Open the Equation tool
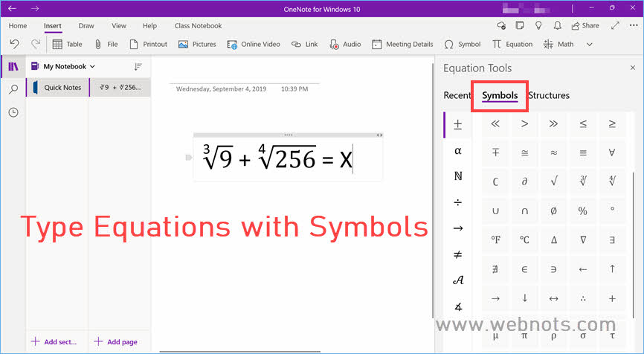Screen dimensions: 644x354 tap(512, 45)
